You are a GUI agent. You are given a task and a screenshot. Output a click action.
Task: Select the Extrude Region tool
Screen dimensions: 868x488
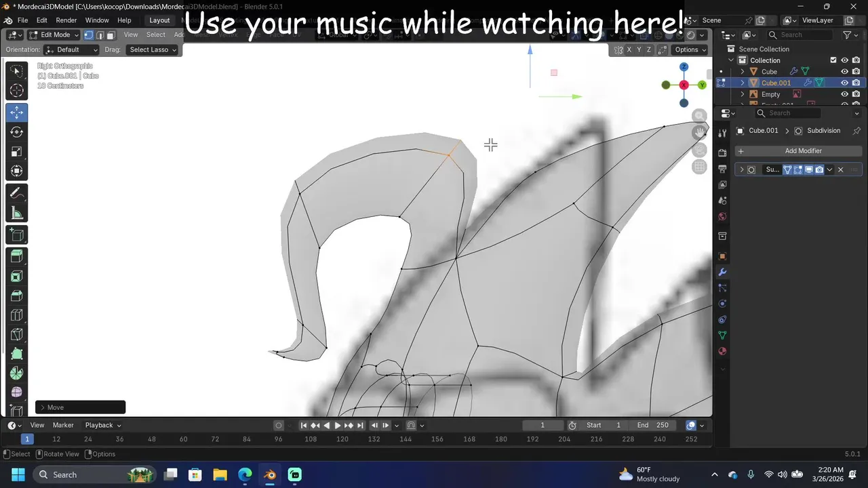pos(17,256)
